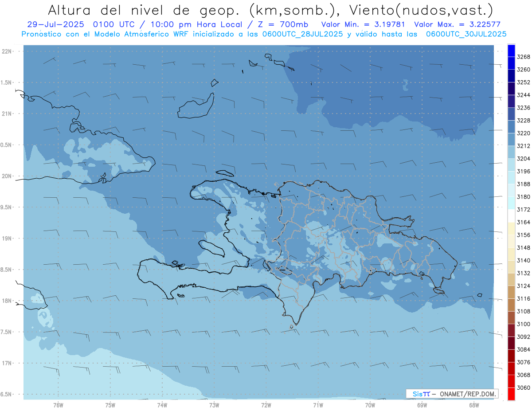Screen dimensions: 532x411
Task: Click the '69W' longitude label
Action: (422, 405)
